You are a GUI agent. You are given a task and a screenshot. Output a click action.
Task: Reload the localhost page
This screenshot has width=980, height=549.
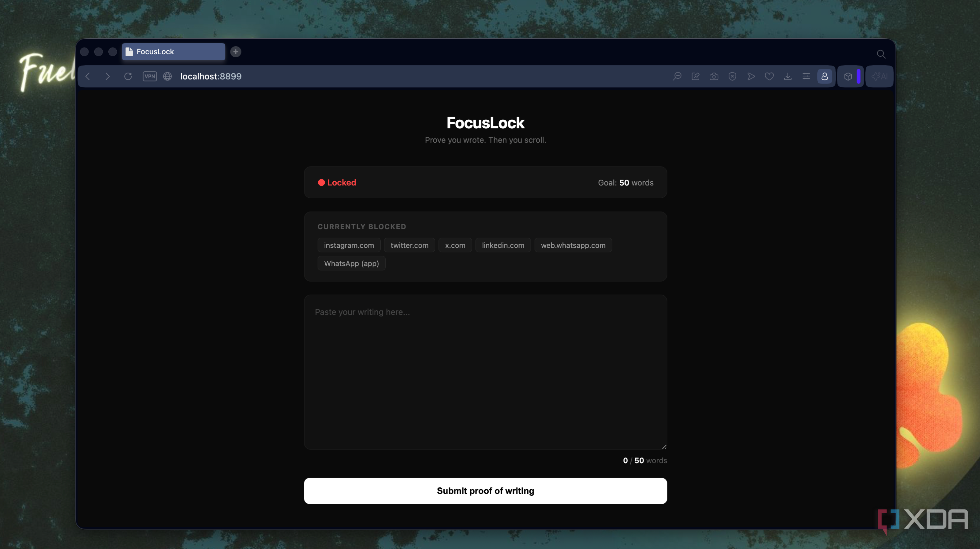(128, 76)
